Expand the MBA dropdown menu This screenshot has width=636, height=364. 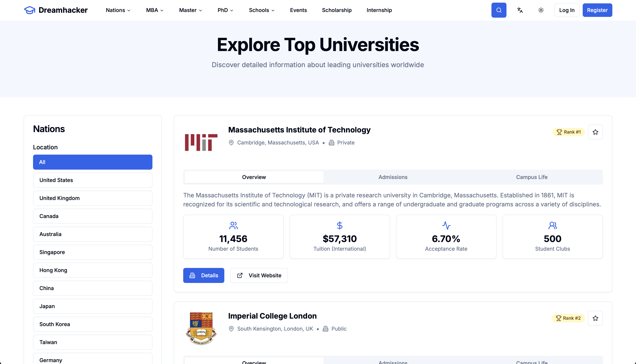[x=154, y=10]
